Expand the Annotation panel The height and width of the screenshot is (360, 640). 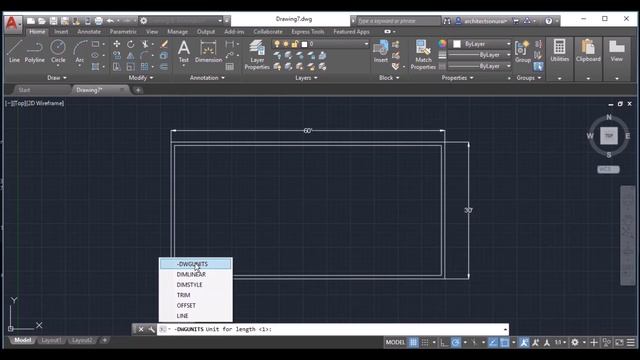coord(207,78)
